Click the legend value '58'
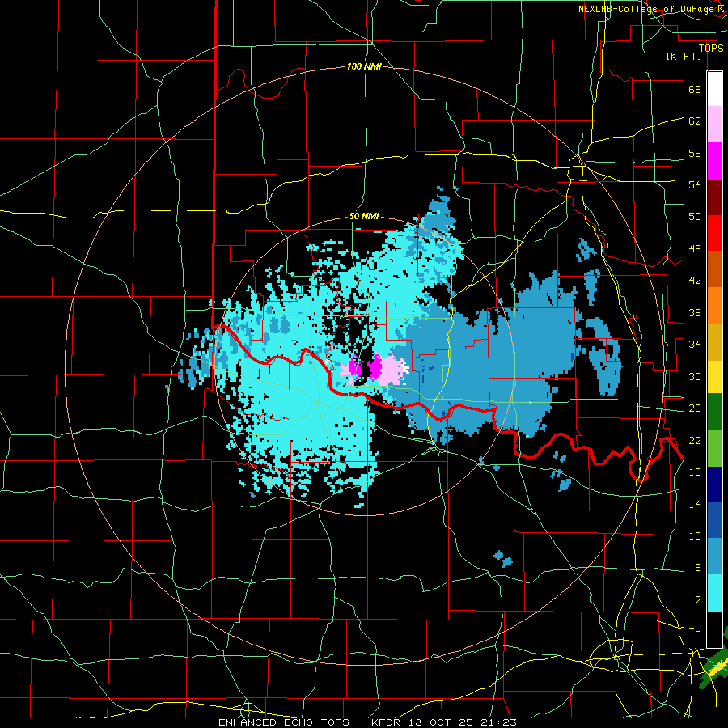The image size is (728, 728). (x=695, y=153)
